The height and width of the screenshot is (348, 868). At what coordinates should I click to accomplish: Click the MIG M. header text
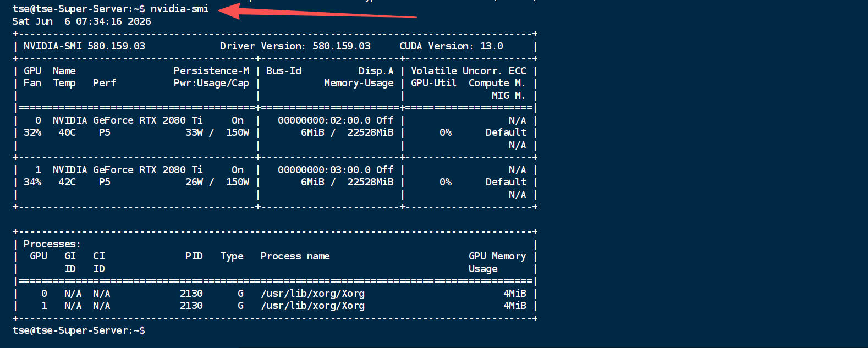click(x=508, y=96)
